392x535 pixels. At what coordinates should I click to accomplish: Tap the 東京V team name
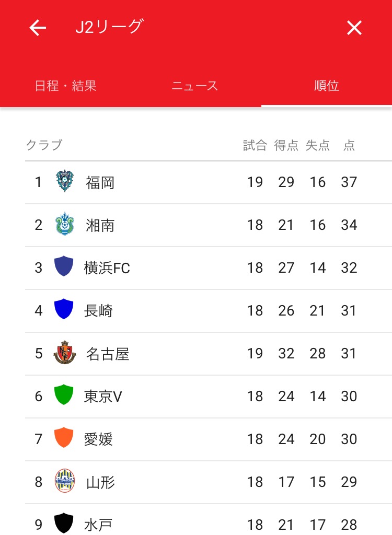(x=103, y=397)
